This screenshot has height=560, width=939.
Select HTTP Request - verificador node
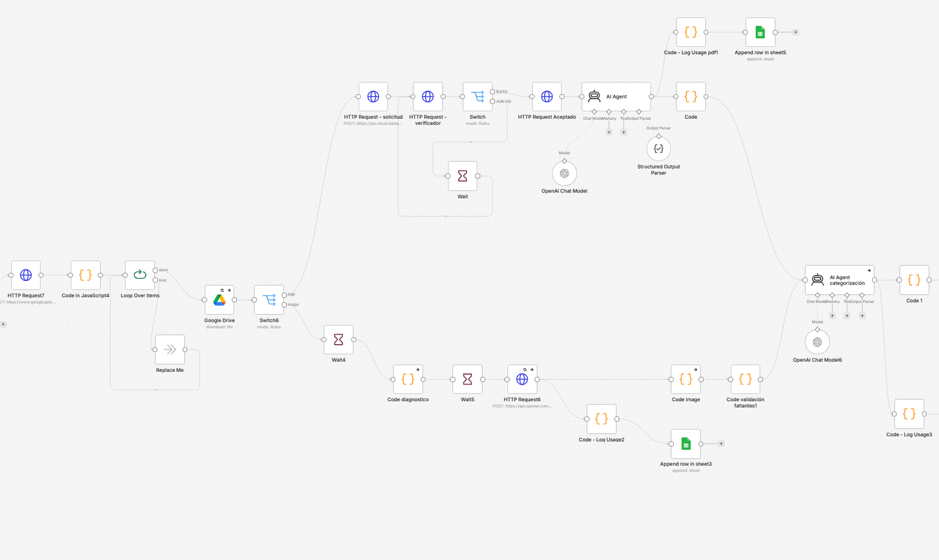tap(428, 97)
